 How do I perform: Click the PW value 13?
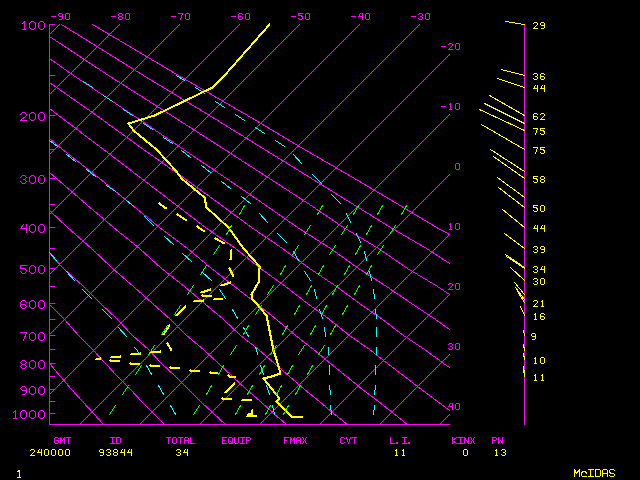499,453
